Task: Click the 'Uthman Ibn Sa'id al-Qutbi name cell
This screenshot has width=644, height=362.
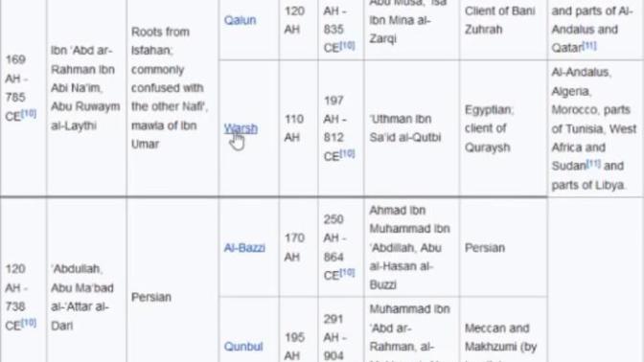Action: (411, 128)
